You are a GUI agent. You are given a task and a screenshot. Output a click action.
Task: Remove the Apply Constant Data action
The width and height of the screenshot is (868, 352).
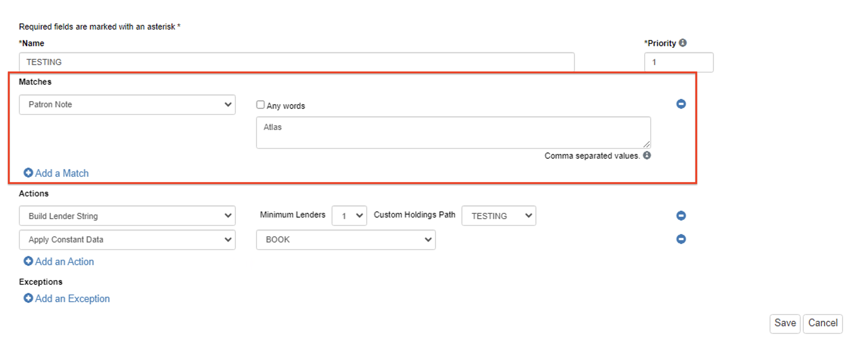[681, 239]
